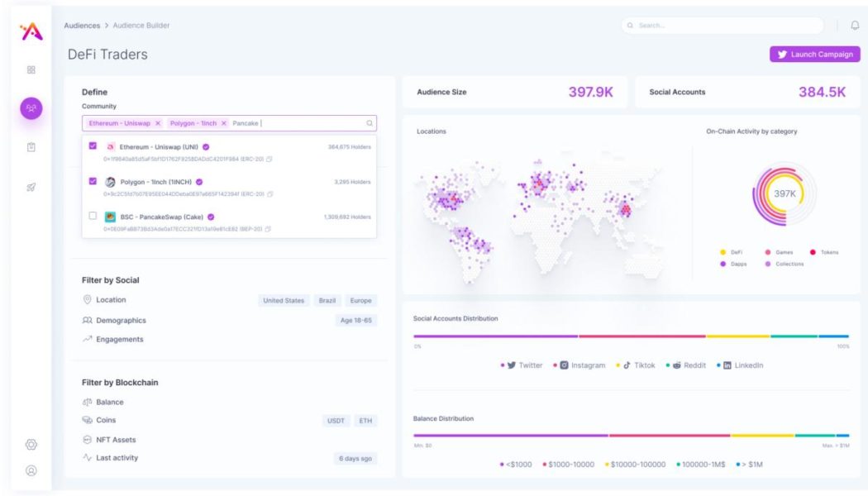868x496 pixels.
Task: Copy the Uniswap contract address
Action: click(269, 159)
